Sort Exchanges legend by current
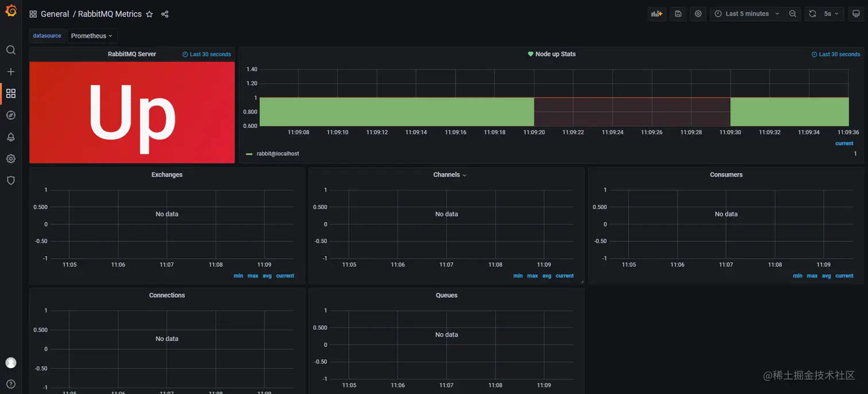The height and width of the screenshot is (394, 868). (285, 276)
